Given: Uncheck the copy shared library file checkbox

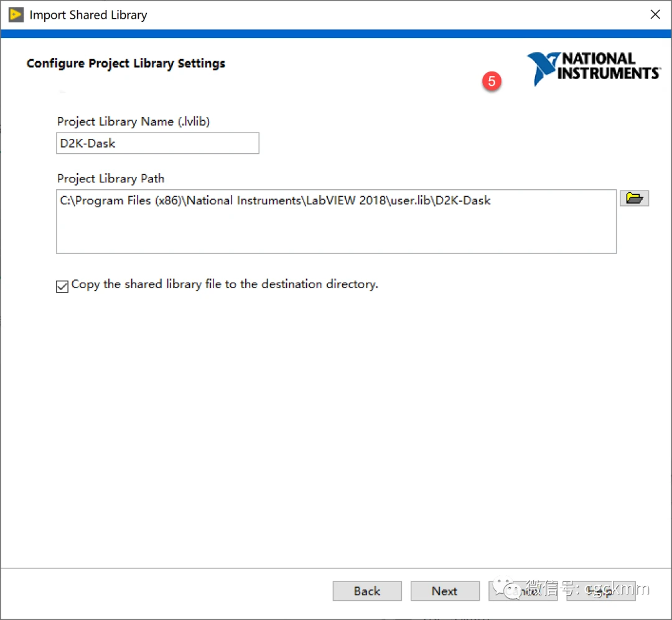Looking at the screenshot, I should (x=62, y=286).
